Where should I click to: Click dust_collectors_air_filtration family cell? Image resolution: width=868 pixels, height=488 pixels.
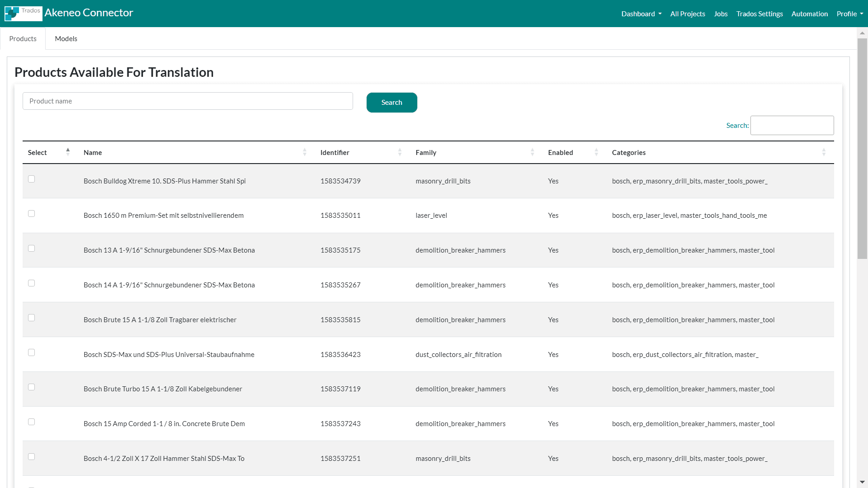(x=458, y=355)
